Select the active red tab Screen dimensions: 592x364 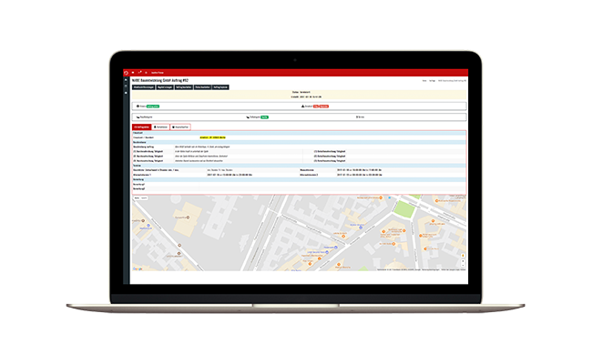click(x=141, y=127)
